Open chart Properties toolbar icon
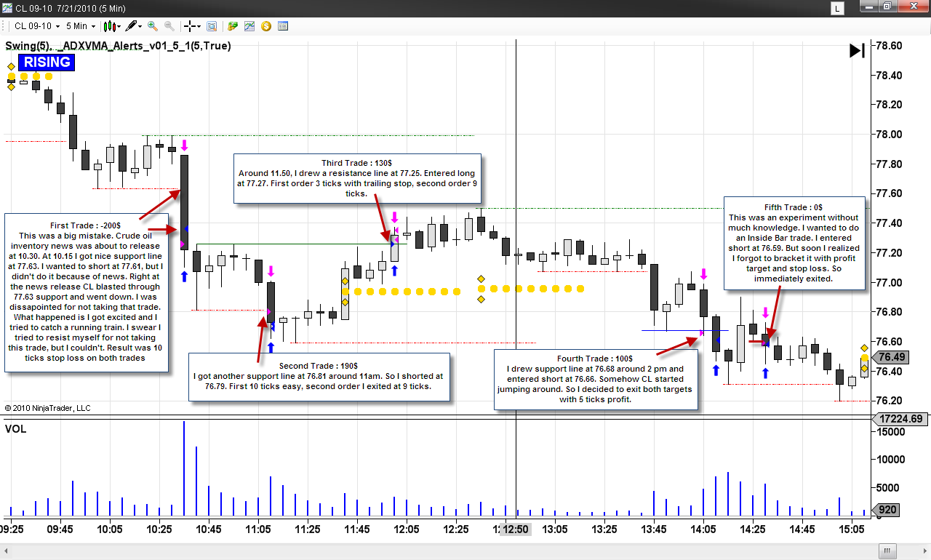 point(283,26)
